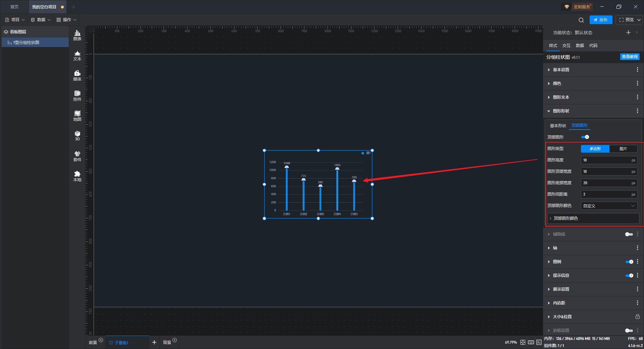The width and height of the screenshot is (644, 349).
Task: Switch to the 基本形状 sub-tab
Action: [x=558, y=126]
